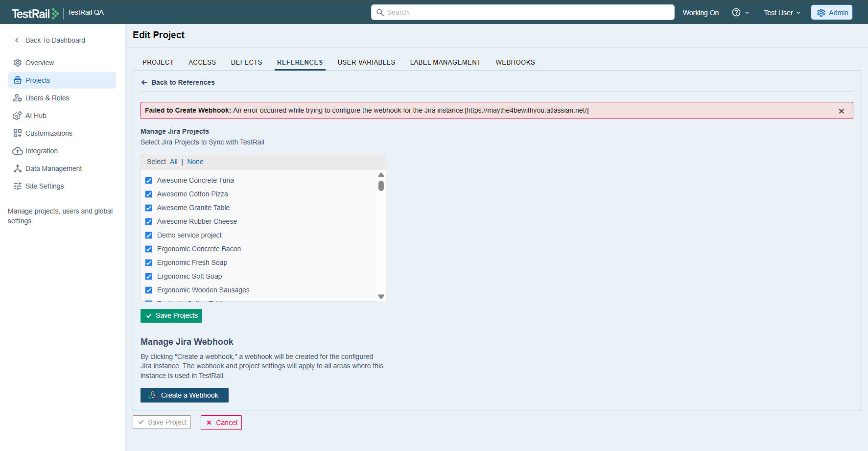The height and width of the screenshot is (451, 868).
Task: Click the Demo service project label
Action: pos(189,235)
